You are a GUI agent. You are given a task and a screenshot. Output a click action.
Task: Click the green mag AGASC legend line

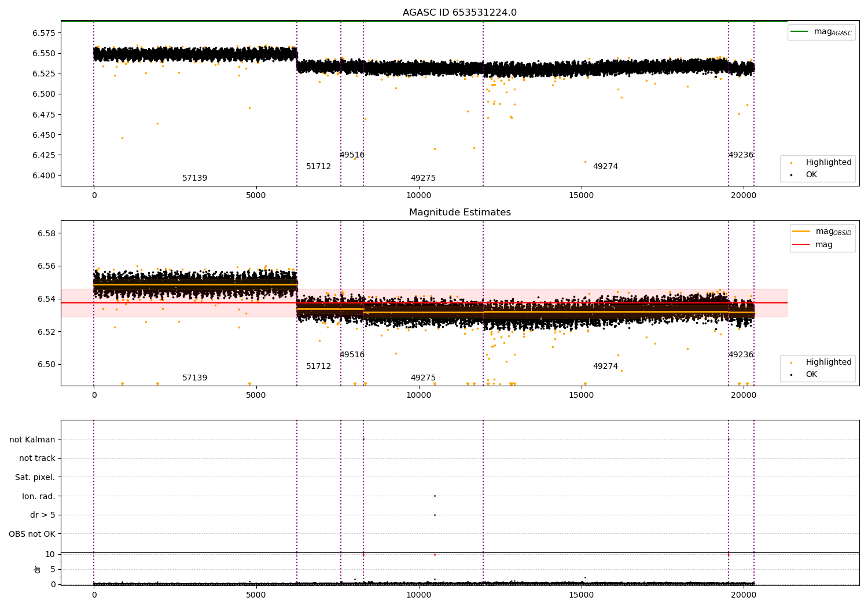pos(800,32)
